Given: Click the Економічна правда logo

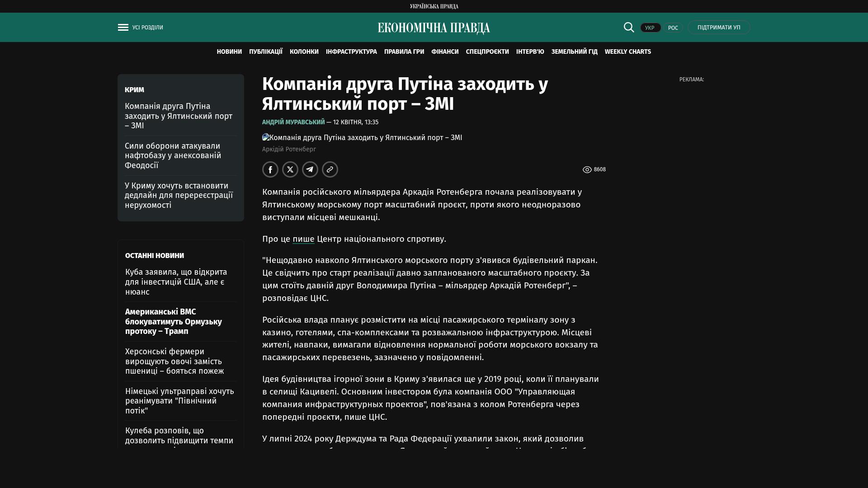Looking at the screenshot, I should pyautogui.click(x=434, y=28).
